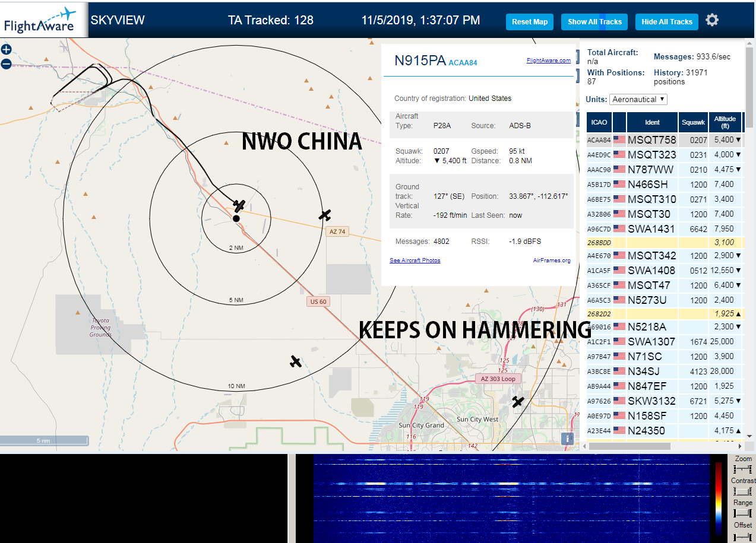The width and height of the screenshot is (756, 543).
Task: Click the table scrollbar left arrow
Action: tap(584, 446)
